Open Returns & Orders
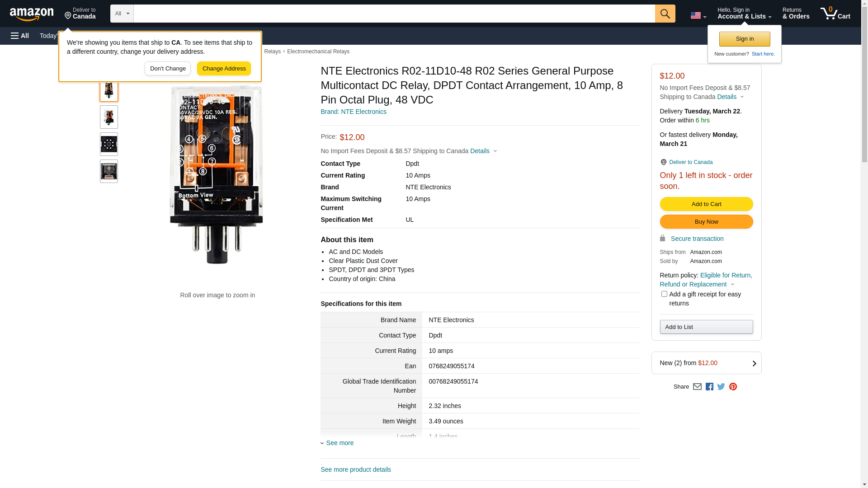The image size is (868, 488). pyautogui.click(x=796, y=14)
